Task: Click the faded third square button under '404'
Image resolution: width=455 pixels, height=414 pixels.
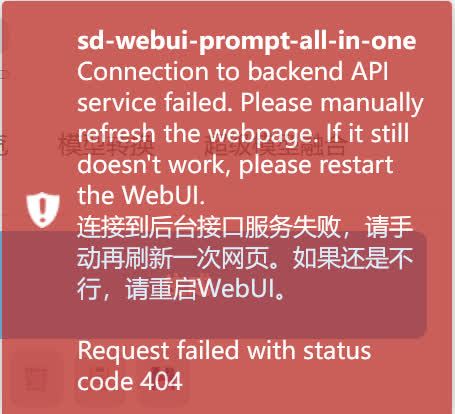Action: 162,378
